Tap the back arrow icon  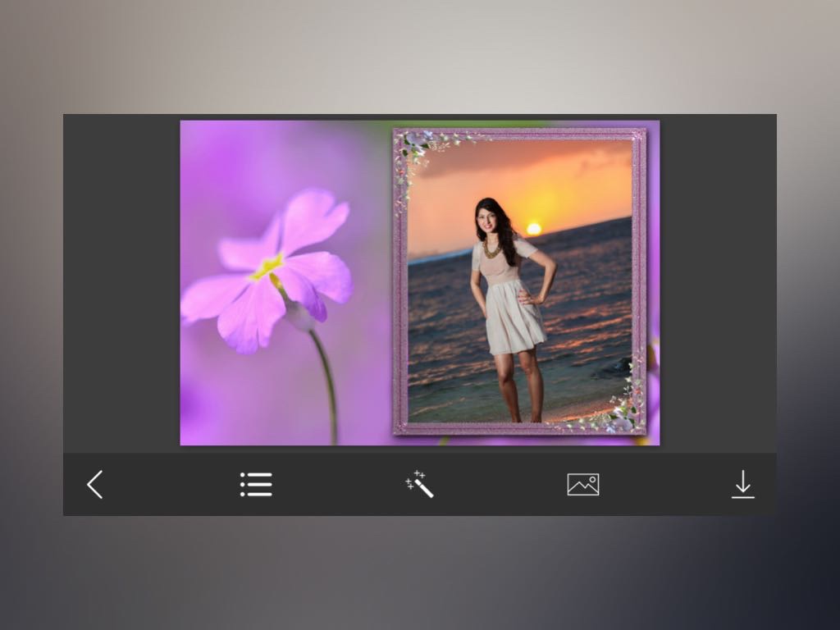pos(95,485)
